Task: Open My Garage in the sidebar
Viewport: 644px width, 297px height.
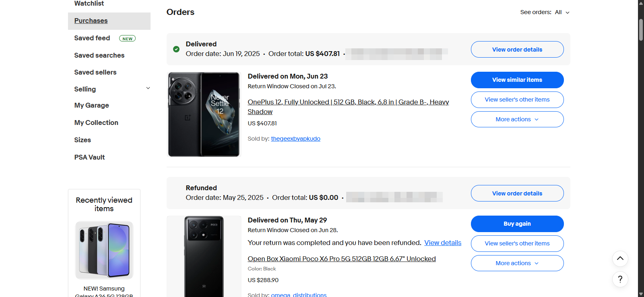Action: point(91,105)
